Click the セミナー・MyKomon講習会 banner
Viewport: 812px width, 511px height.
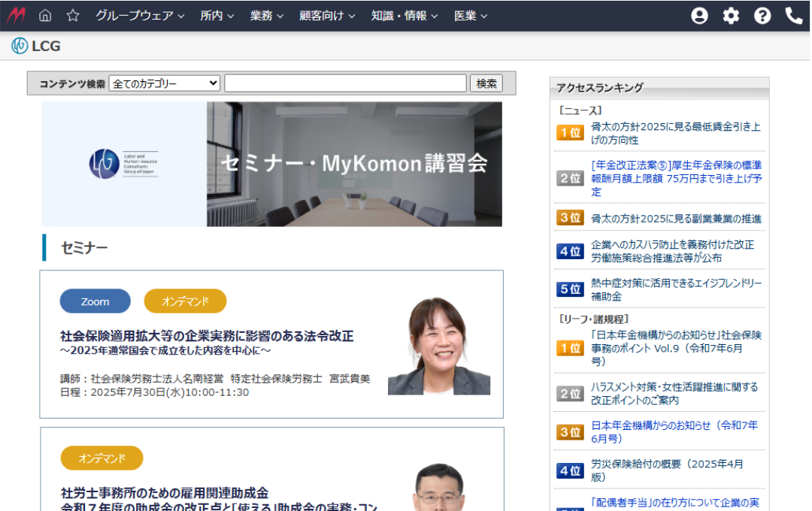(272, 164)
